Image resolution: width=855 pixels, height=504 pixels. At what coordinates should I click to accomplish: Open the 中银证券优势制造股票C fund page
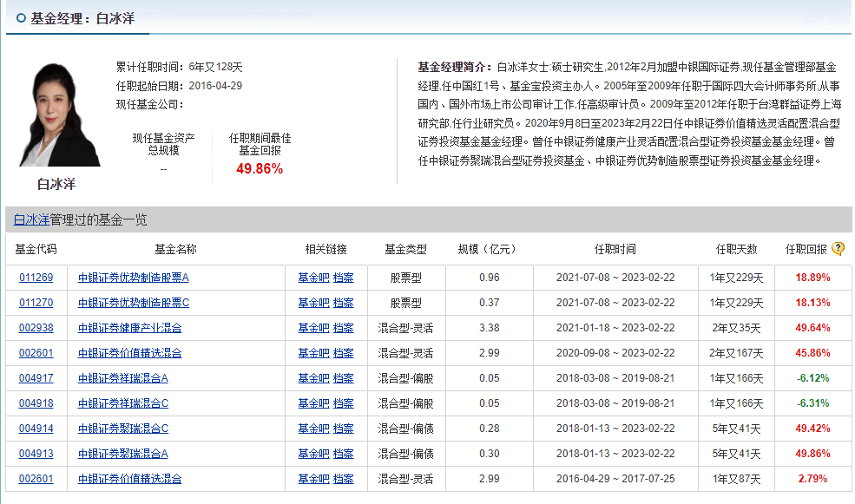(133, 303)
